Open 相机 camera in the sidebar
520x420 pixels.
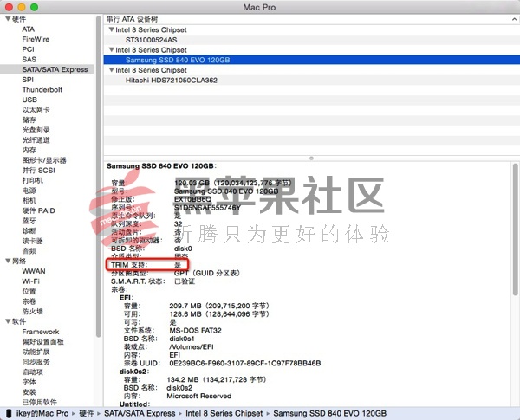[29, 201]
